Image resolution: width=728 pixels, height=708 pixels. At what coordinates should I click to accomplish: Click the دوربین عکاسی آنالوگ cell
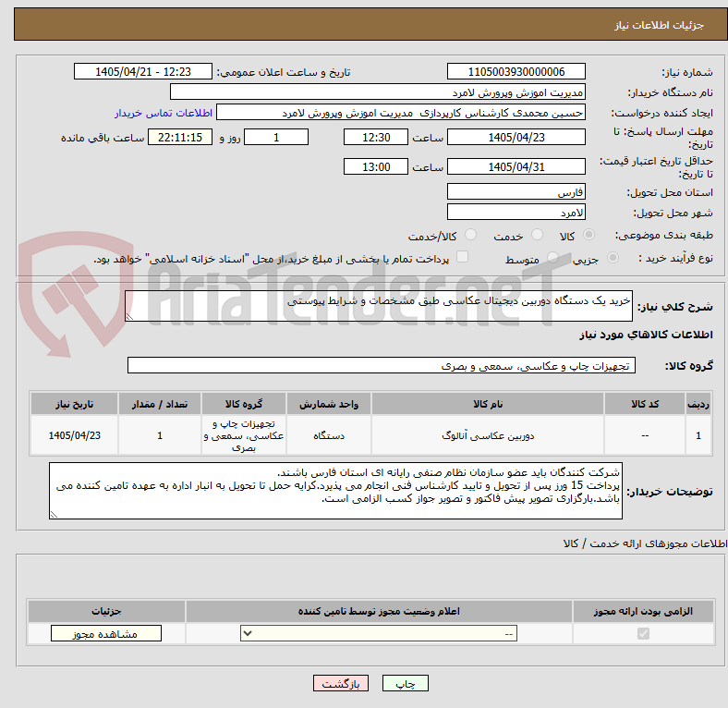coord(488,435)
